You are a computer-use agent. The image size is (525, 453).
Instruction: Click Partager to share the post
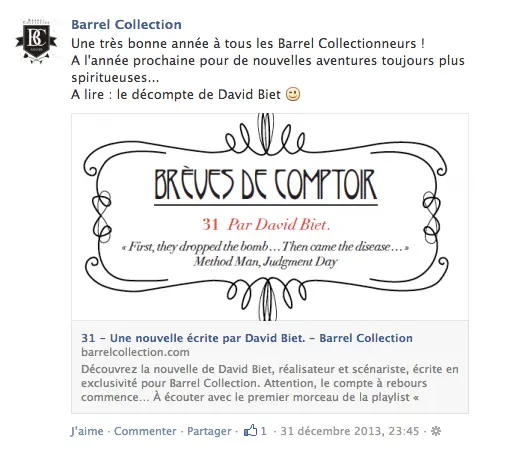pyautogui.click(x=209, y=431)
